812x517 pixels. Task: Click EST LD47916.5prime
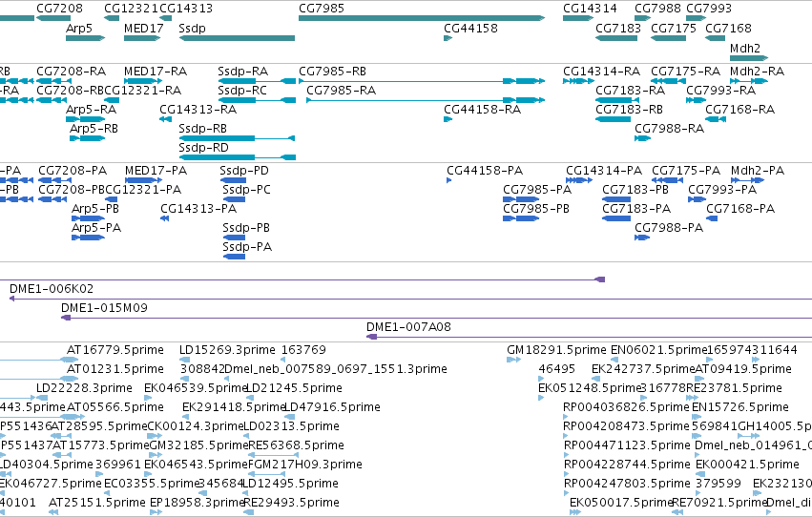point(290,417)
